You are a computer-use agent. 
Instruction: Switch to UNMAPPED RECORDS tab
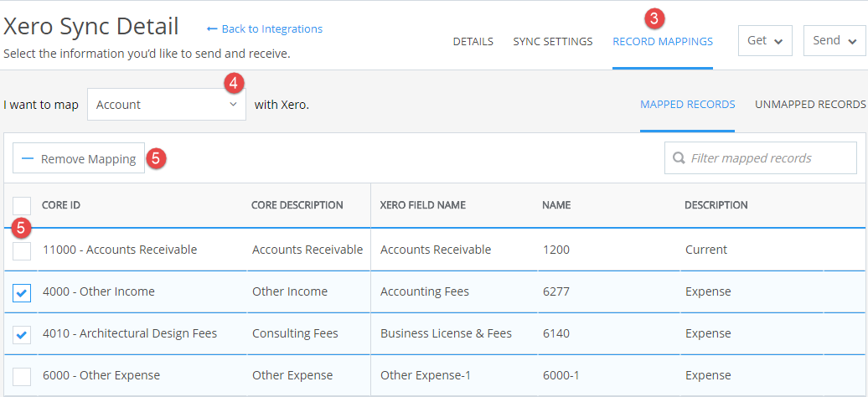click(x=810, y=105)
